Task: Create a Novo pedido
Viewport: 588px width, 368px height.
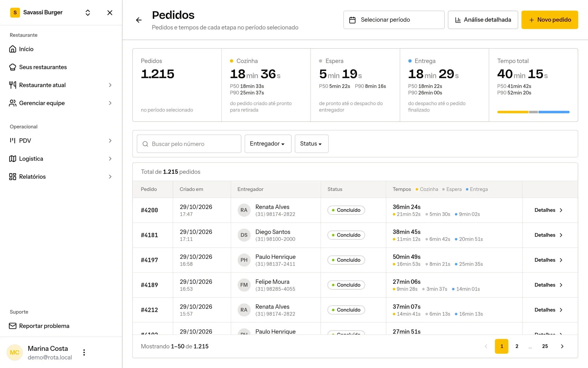Action: pos(549,20)
